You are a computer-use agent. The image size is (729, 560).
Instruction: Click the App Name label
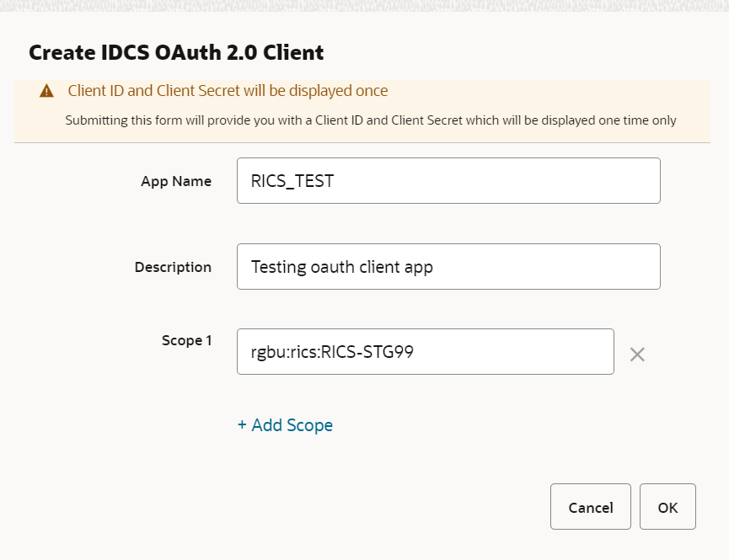click(176, 181)
